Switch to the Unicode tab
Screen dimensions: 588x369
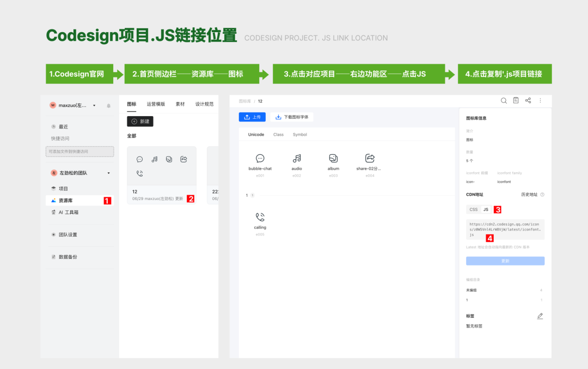(x=256, y=135)
